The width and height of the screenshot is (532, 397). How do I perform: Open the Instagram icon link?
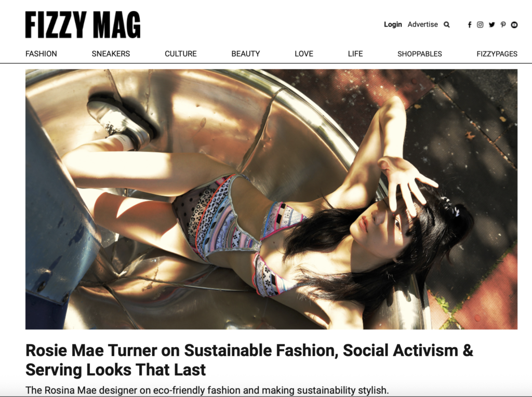click(480, 25)
